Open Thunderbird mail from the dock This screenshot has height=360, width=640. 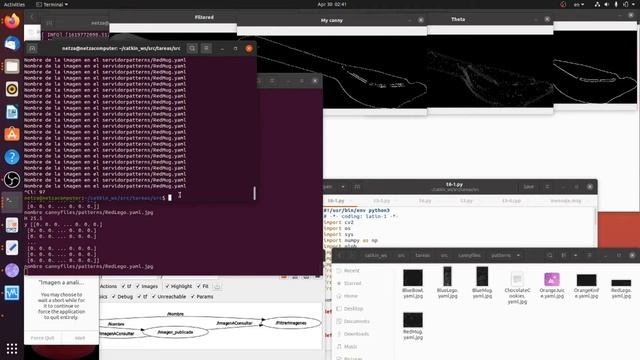(x=12, y=43)
